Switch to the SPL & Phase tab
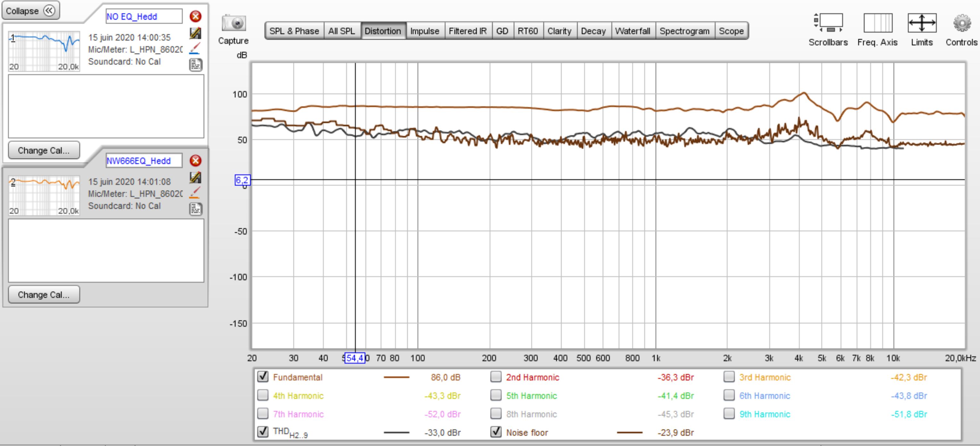980x446 pixels. click(x=294, y=31)
